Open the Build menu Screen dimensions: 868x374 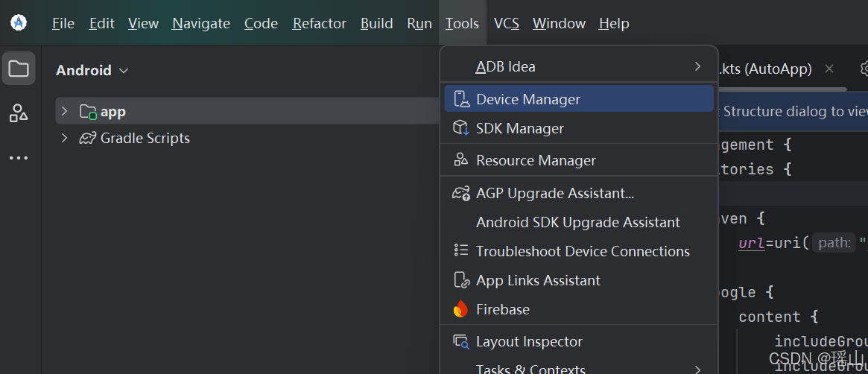(376, 23)
